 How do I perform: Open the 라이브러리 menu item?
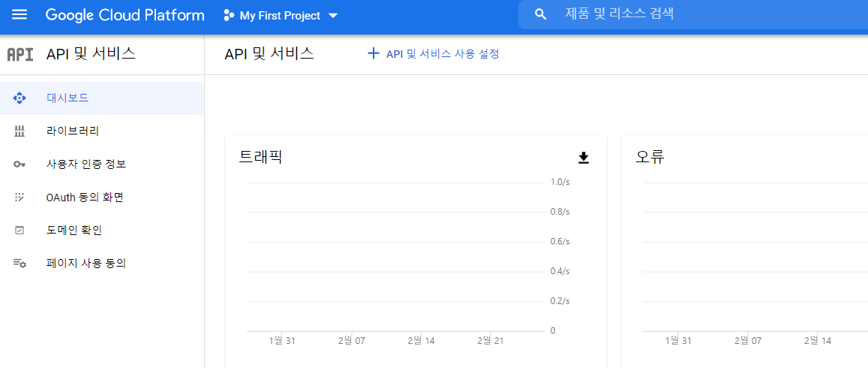tap(73, 131)
